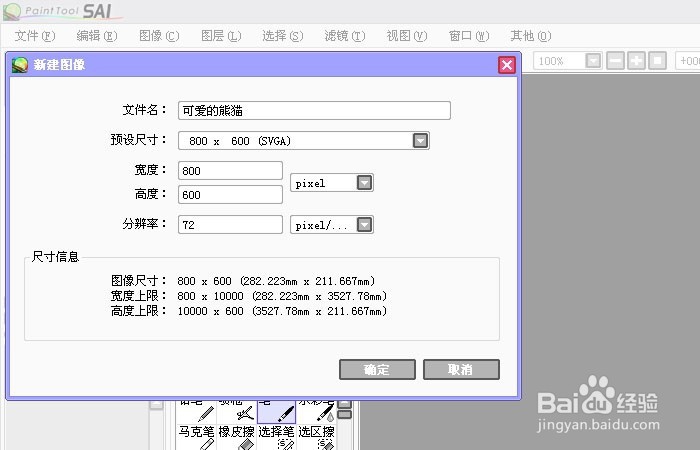This screenshot has height=450, width=700.
Task: Click the 确定 confirm button
Action: (377, 370)
